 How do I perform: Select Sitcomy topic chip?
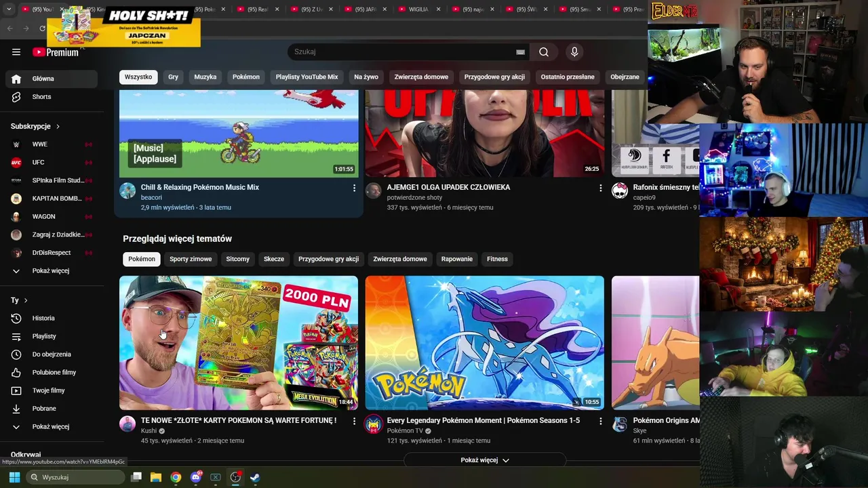click(237, 259)
